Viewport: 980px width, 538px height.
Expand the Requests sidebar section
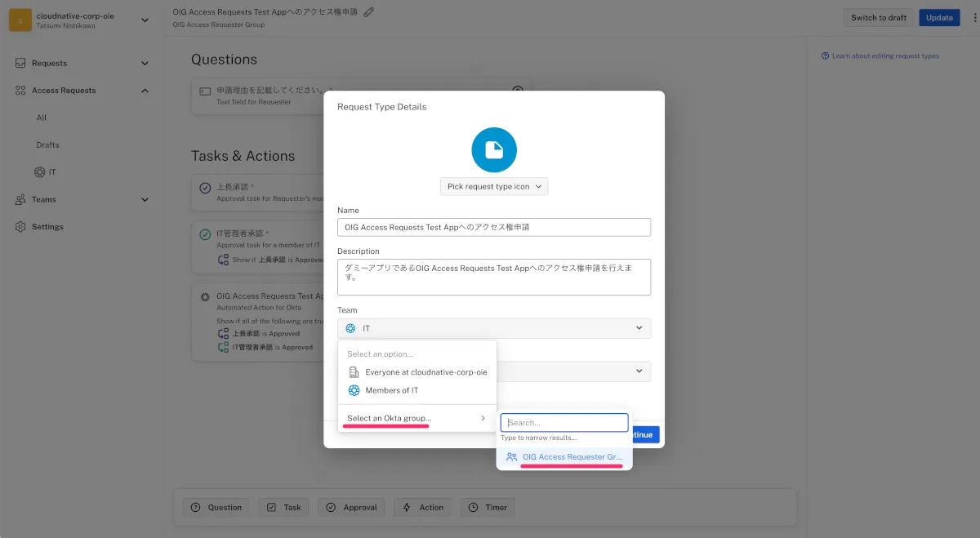[x=145, y=64]
